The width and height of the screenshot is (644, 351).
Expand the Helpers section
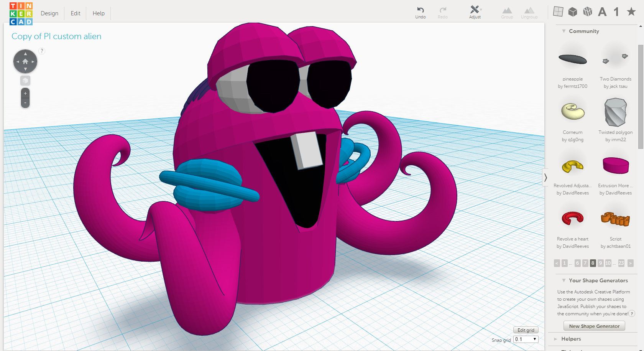point(555,339)
